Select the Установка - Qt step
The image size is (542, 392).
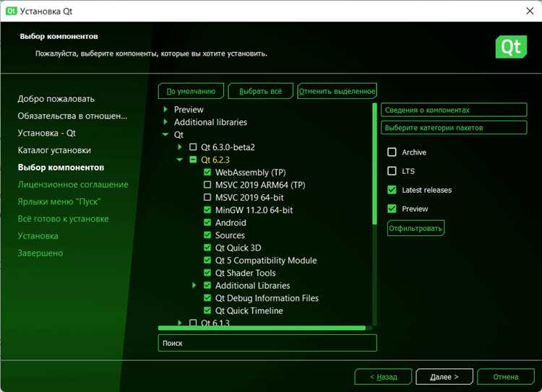[46, 133]
